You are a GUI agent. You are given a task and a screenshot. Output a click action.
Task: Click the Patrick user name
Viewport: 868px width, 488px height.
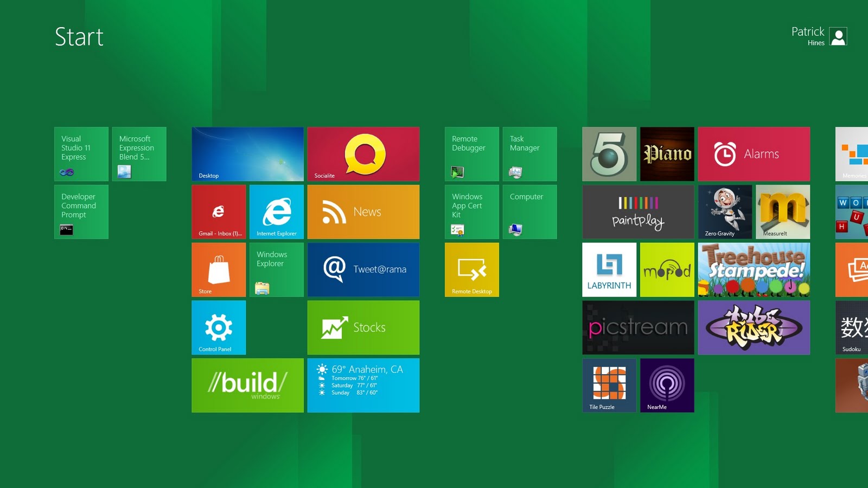(808, 31)
